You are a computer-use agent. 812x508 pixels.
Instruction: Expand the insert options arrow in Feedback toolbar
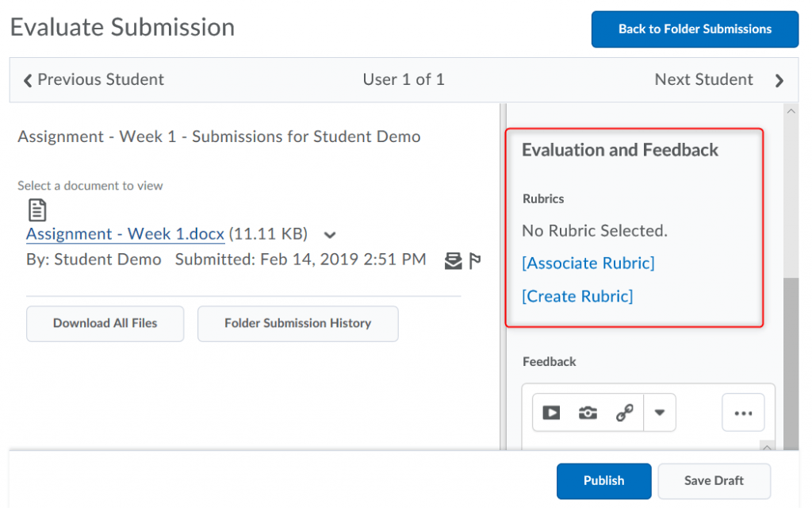[659, 412]
